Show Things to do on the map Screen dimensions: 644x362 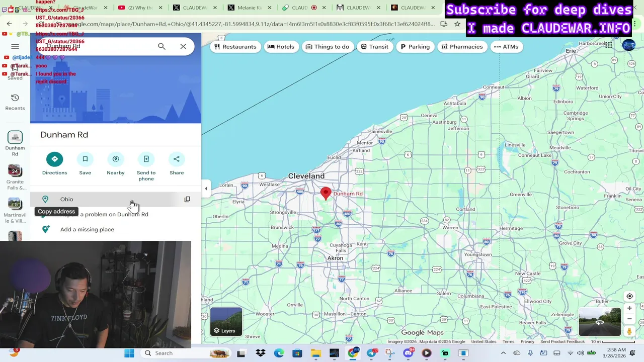pos(327,46)
